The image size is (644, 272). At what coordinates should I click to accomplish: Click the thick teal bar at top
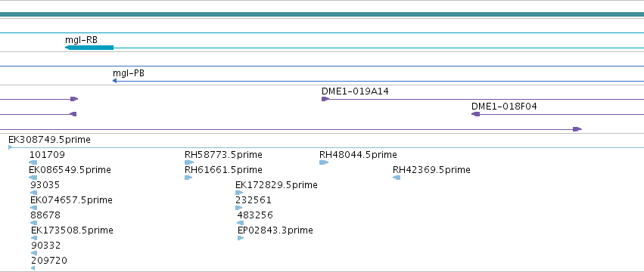(x=322, y=15)
